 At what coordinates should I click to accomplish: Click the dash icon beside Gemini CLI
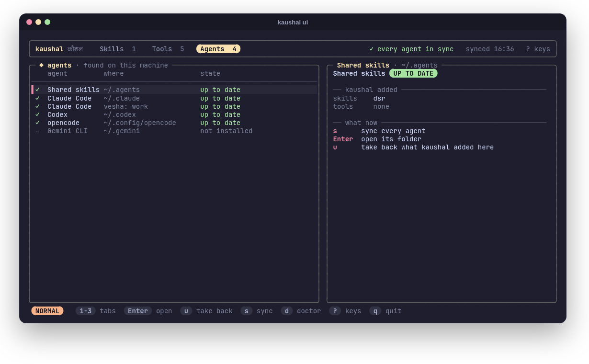37,131
